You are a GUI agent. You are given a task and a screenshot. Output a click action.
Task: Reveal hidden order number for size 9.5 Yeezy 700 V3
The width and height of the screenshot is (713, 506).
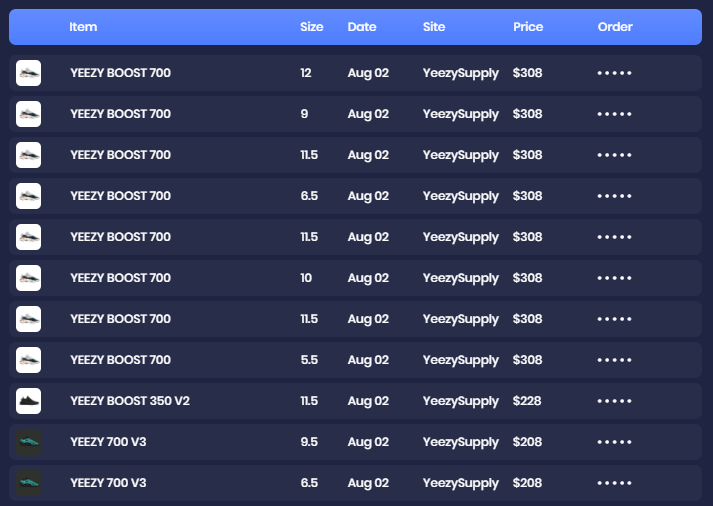point(614,442)
